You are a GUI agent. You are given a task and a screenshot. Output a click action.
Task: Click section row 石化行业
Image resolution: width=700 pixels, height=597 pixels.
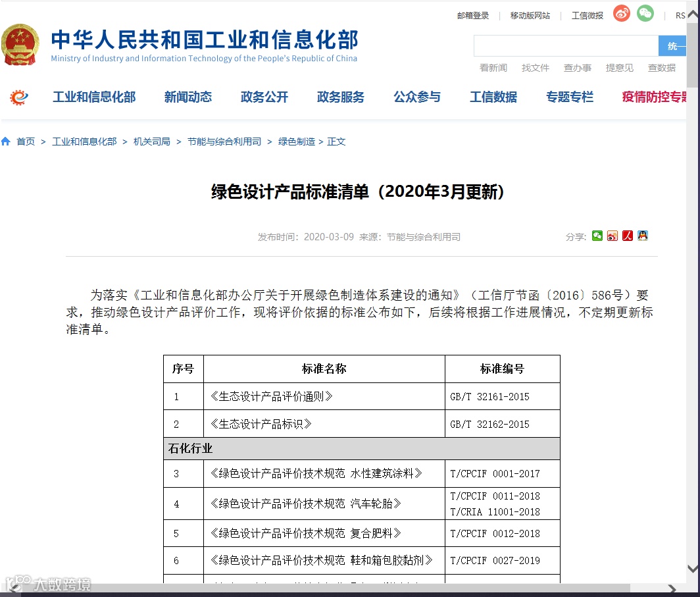(362, 448)
